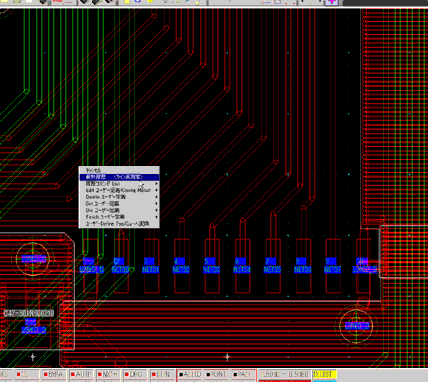Toggle the PONT selection mode
Viewport: 428px width, 382px height.
pos(216,374)
